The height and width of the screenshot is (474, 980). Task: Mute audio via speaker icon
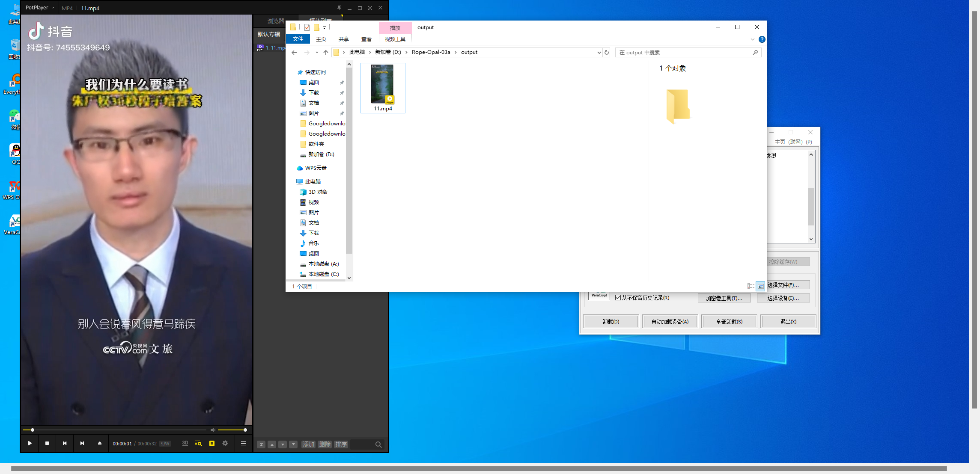[213, 430]
